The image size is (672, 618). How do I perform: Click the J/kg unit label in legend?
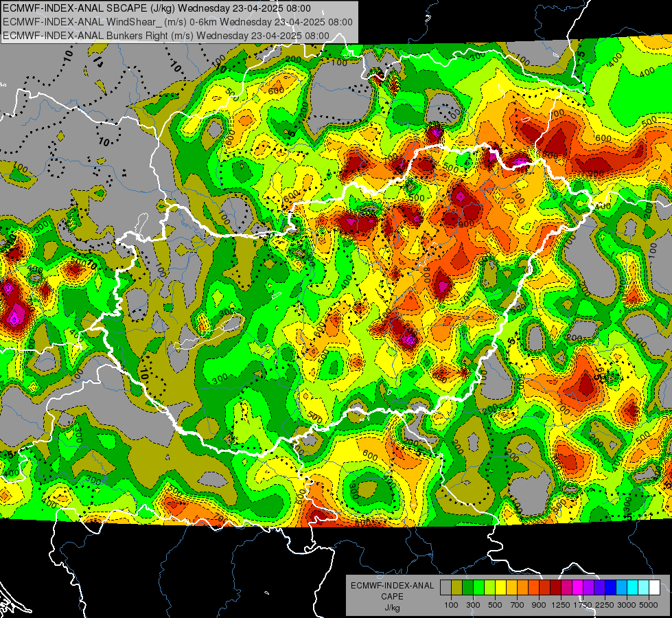pyautogui.click(x=392, y=608)
